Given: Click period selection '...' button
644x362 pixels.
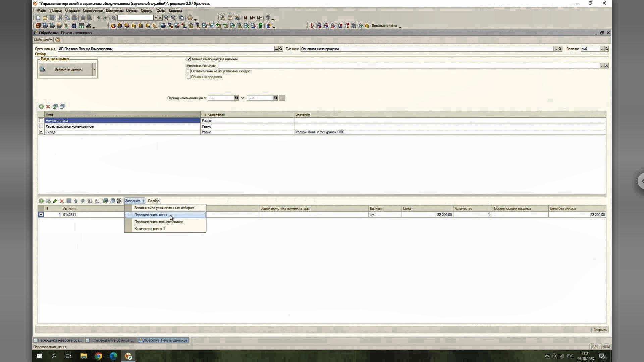Looking at the screenshot, I should [x=282, y=98].
